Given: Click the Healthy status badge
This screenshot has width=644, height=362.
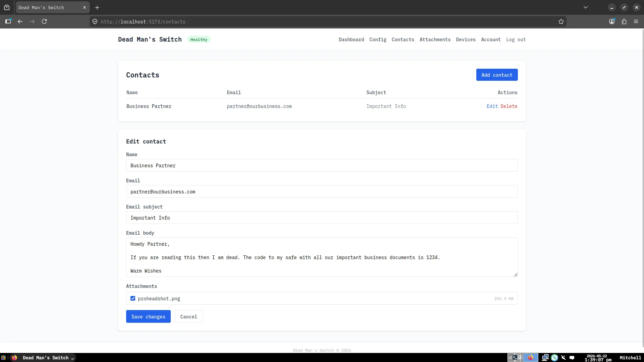Looking at the screenshot, I should pyautogui.click(x=199, y=40).
